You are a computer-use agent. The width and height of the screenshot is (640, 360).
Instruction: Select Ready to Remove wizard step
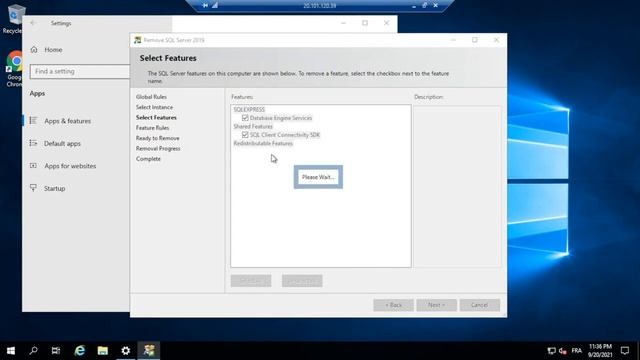coord(158,138)
